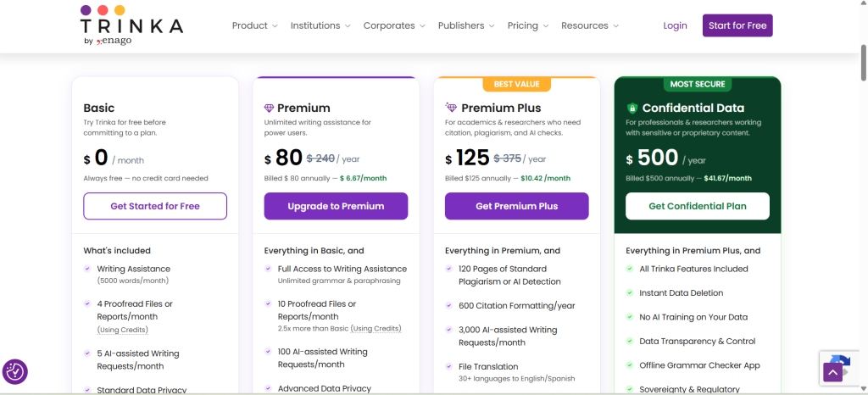868x395 pixels.
Task: Open the Resources dropdown menu
Action: pos(590,25)
